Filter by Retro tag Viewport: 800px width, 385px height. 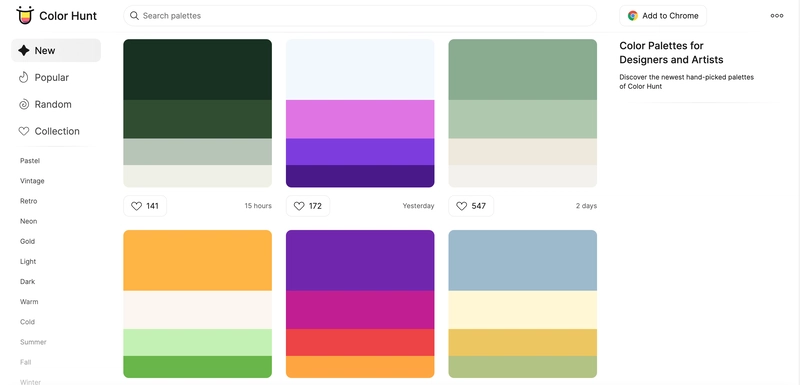[x=29, y=201]
